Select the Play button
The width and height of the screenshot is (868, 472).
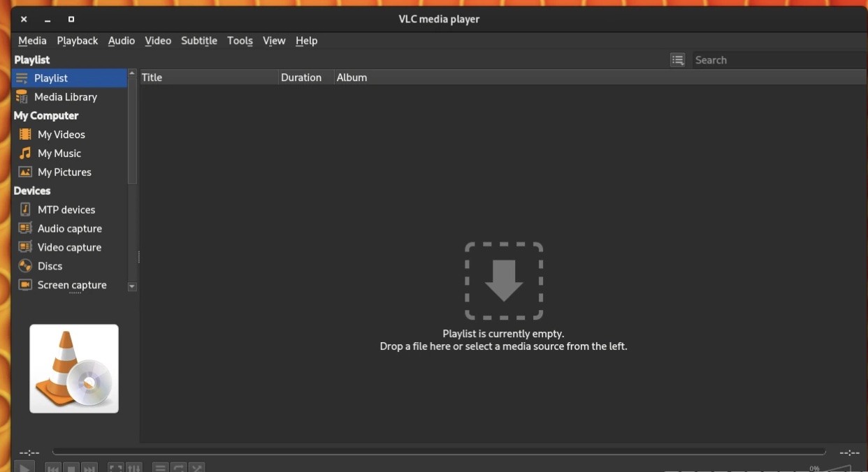(24, 468)
